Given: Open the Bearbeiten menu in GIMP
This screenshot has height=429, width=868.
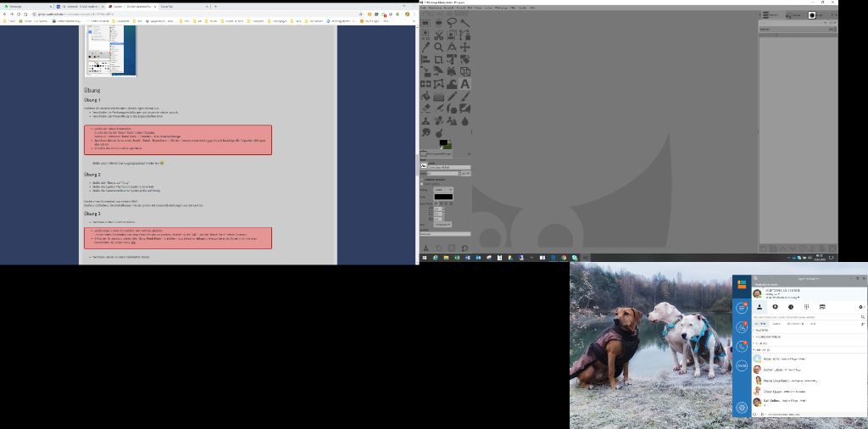Looking at the screenshot, I should point(436,8).
